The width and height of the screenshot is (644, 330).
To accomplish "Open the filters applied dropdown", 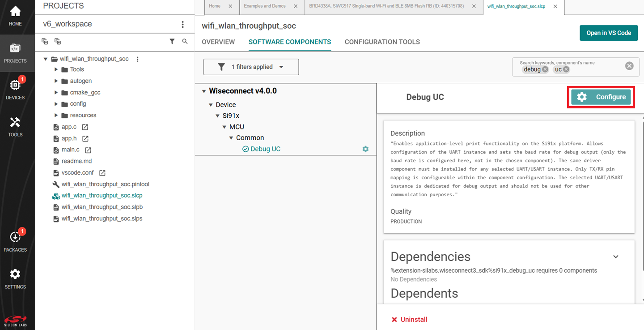I will point(251,67).
